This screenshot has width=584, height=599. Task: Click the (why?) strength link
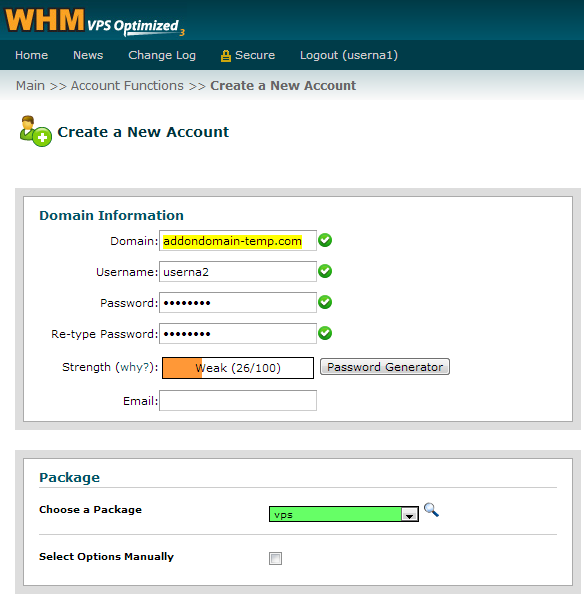point(134,367)
